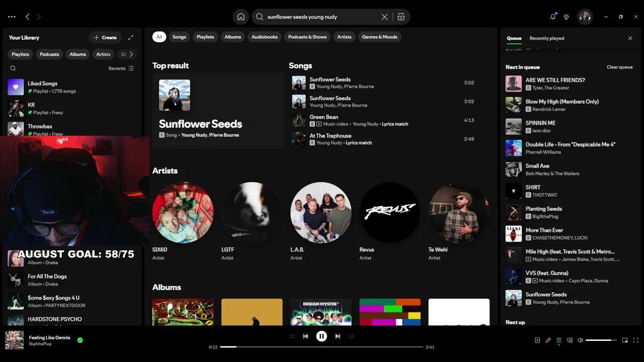Filter library by Albums chip

77,54
